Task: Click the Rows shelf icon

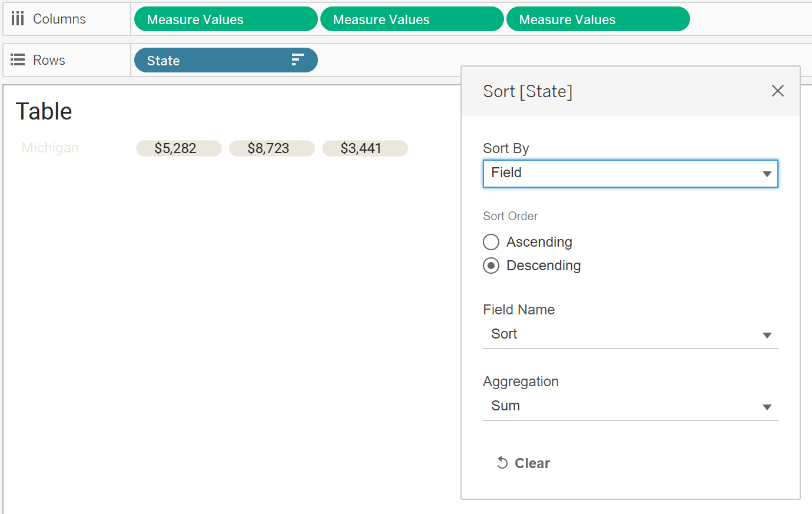Action: 18,60
